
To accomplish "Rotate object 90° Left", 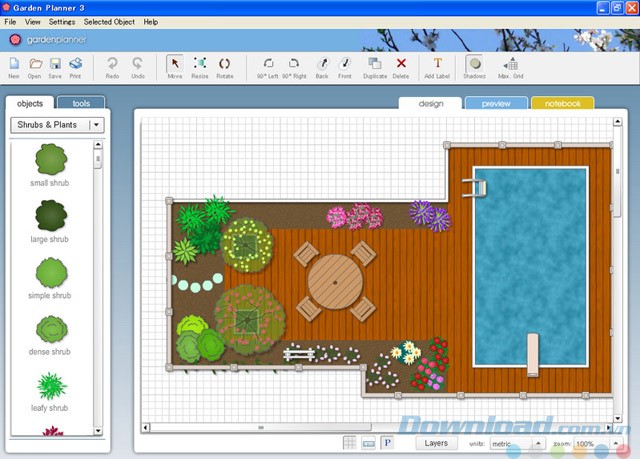I will 268,67.
